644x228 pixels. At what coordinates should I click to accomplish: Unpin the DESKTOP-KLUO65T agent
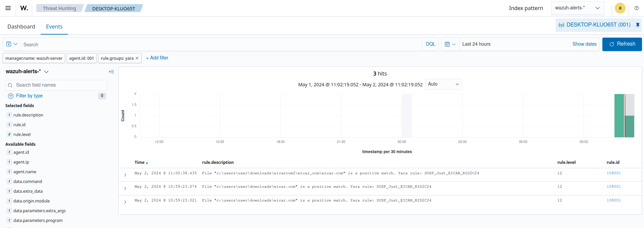pos(638,25)
